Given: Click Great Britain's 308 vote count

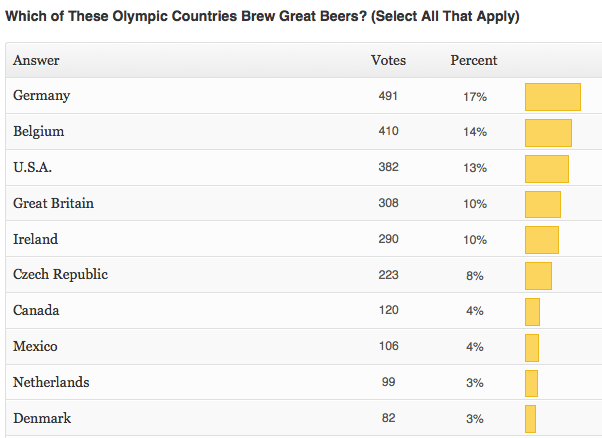Looking at the screenshot, I should click(388, 204).
